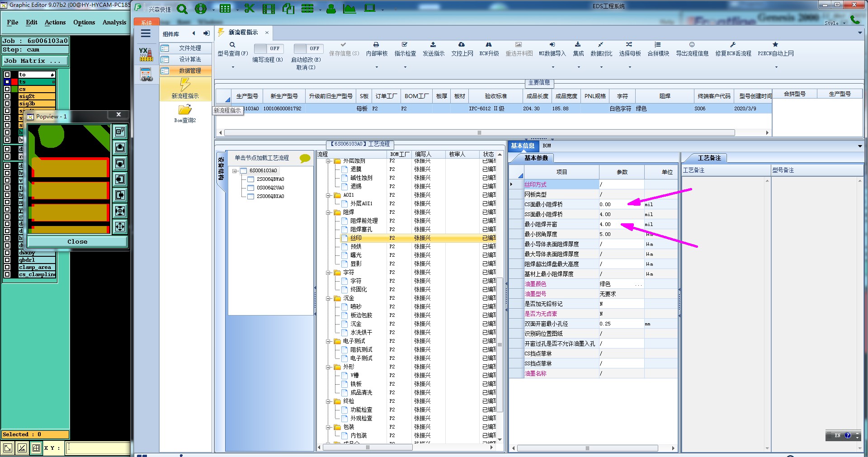This screenshot has height=457, width=868.
Task: Edit the CS面最小阻焊桥 value field
Action: tap(622, 204)
